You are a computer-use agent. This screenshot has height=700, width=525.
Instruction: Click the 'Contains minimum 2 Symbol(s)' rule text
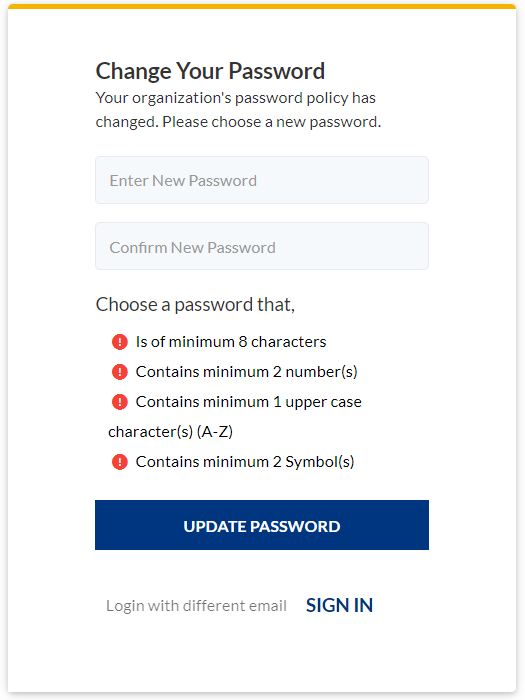click(x=245, y=462)
